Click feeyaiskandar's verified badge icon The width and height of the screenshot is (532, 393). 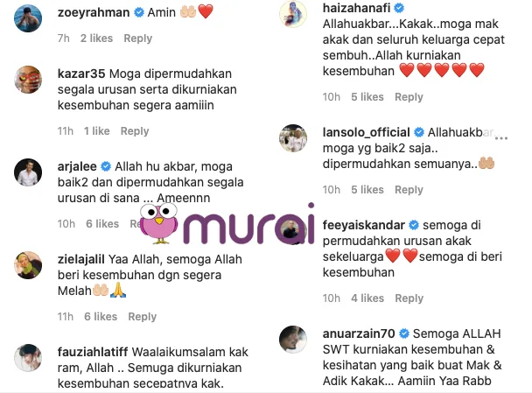tap(414, 225)
